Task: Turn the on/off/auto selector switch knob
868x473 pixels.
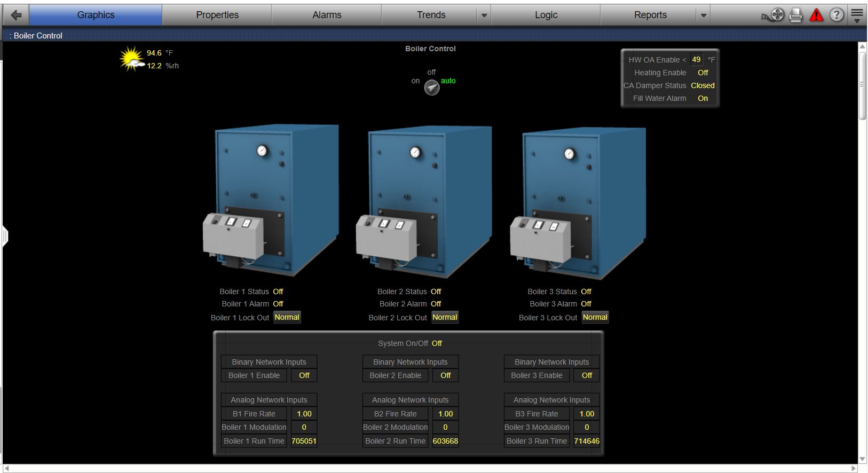Action: (432, 87)
